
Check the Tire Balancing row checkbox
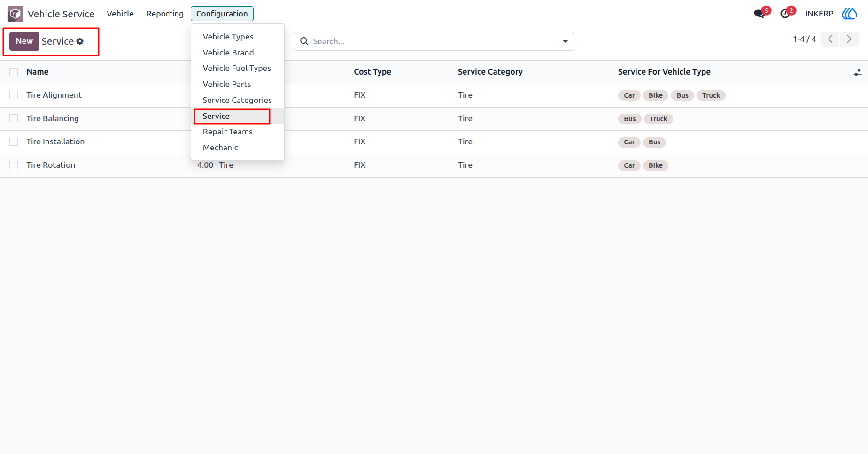point(14,118)
